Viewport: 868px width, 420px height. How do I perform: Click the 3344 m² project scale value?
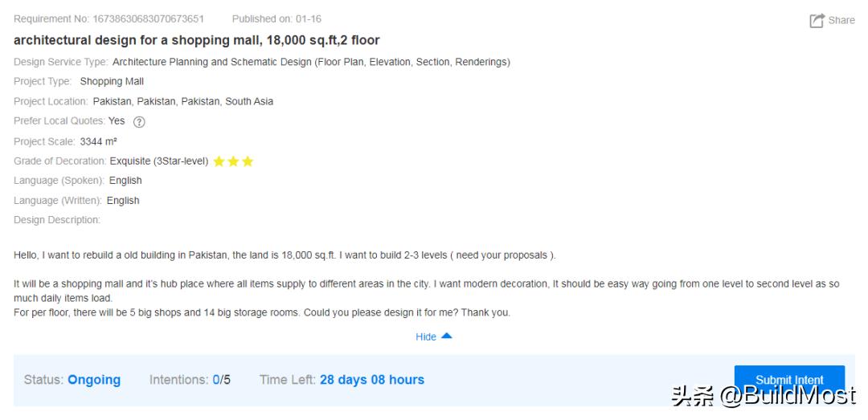coord(98,141)
